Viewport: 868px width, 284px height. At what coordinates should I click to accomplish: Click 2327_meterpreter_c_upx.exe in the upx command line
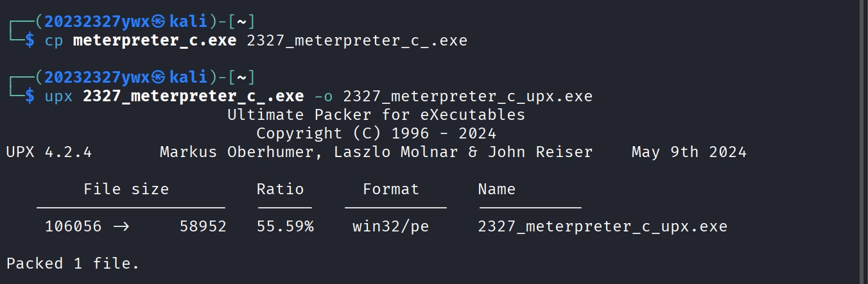[x=467, y=97]
